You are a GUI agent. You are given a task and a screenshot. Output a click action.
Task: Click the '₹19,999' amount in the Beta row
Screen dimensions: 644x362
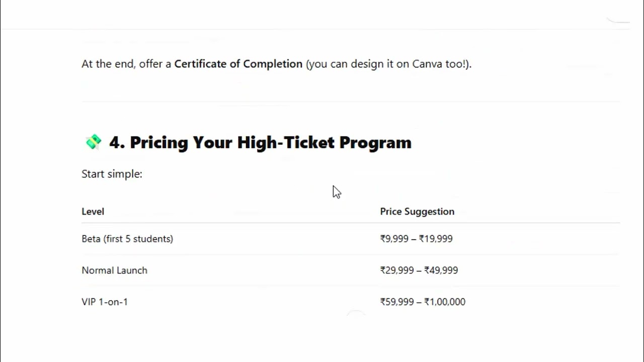pos(436,239)
